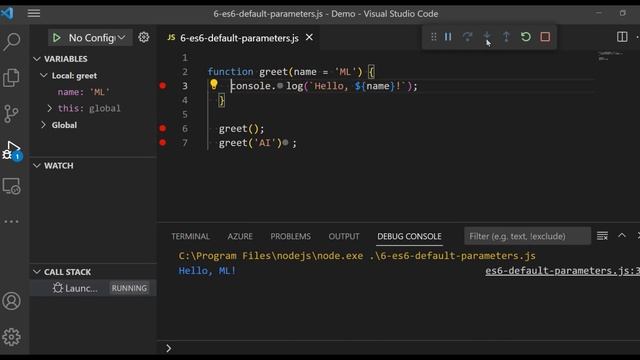The image size is (640, 360).
Task: Click the editor minimap
Action: coord(612,56)
